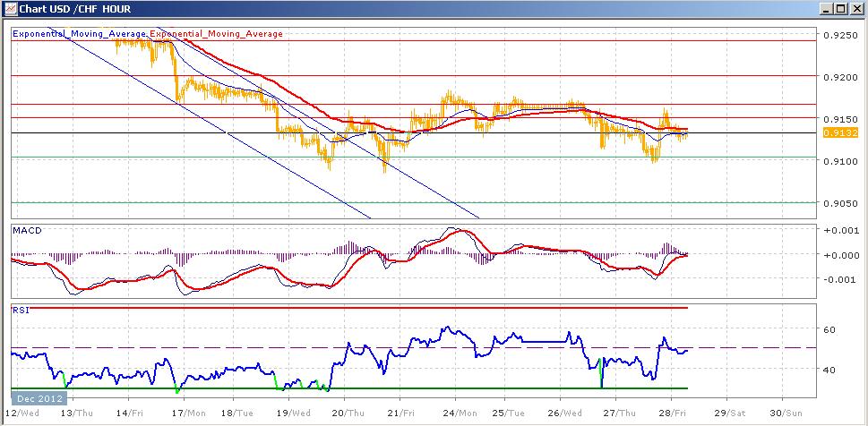Select the red Exponential_Moving_Average label

[216, 34]
